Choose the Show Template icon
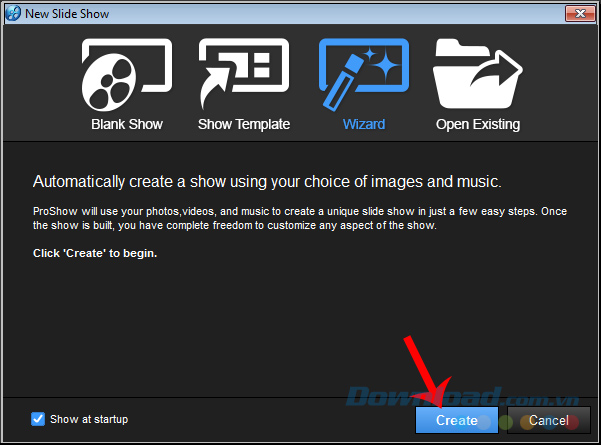The image size is (601, 445). (244, 74)
